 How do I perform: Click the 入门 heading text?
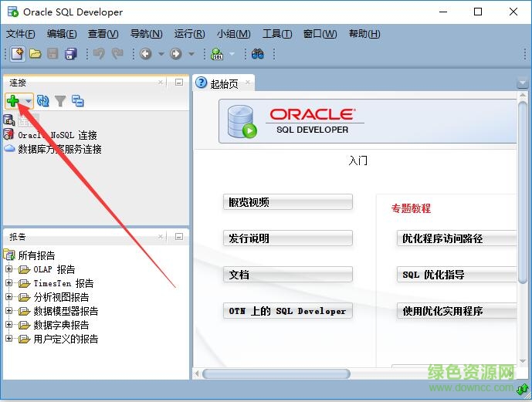pyautogui.click(x=358, y=160)
